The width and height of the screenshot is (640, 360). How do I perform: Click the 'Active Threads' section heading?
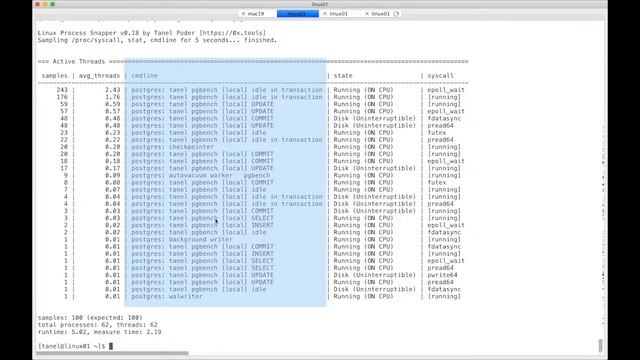[79, 62]
